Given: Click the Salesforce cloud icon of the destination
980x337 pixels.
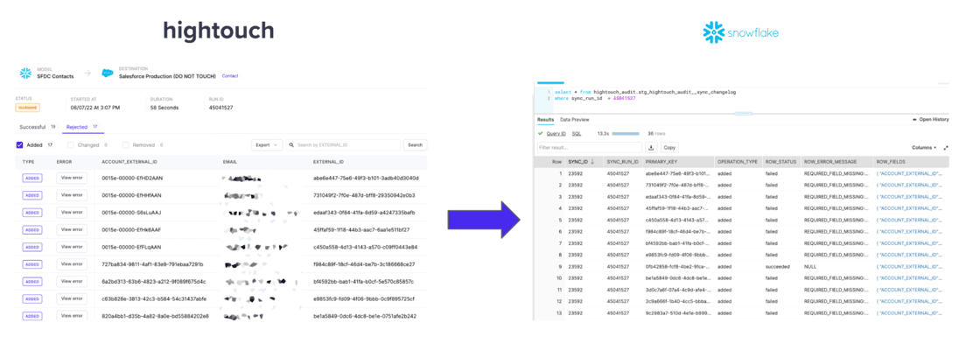Looking at the screenshot, I should pos(108,74).
